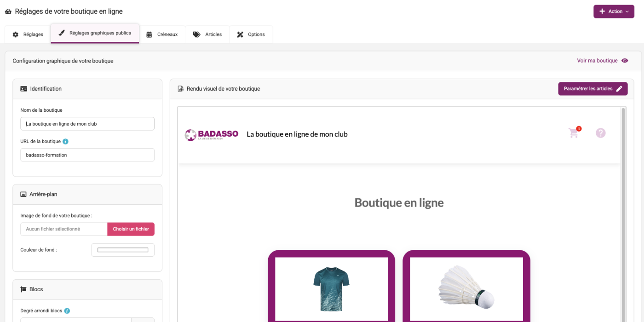Click the help question mark icon in the preview header
The image size is (644, 322).
click(601, 133)
